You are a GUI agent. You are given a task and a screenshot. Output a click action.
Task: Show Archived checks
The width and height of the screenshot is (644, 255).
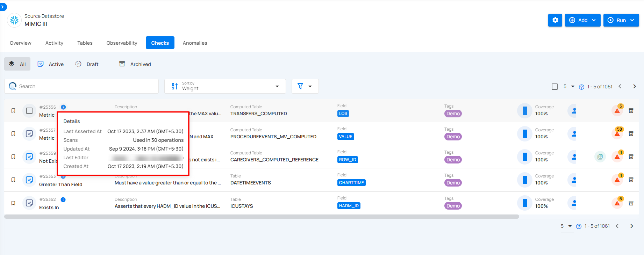pos(135,64)
